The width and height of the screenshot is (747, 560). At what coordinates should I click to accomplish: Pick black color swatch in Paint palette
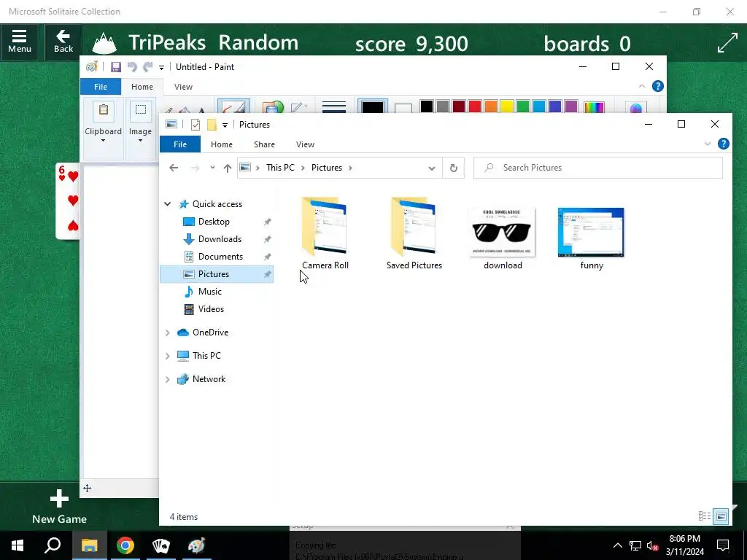(427, 106)
